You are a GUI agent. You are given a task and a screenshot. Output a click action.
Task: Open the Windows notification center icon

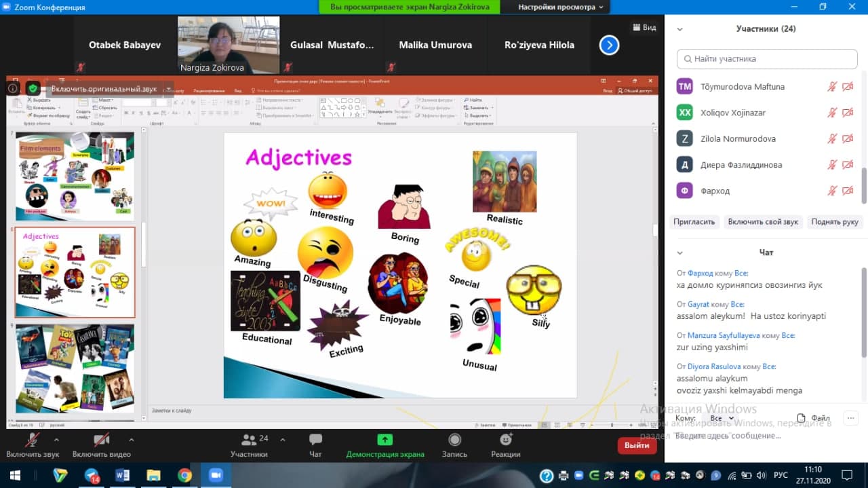(x=846, y=475)
